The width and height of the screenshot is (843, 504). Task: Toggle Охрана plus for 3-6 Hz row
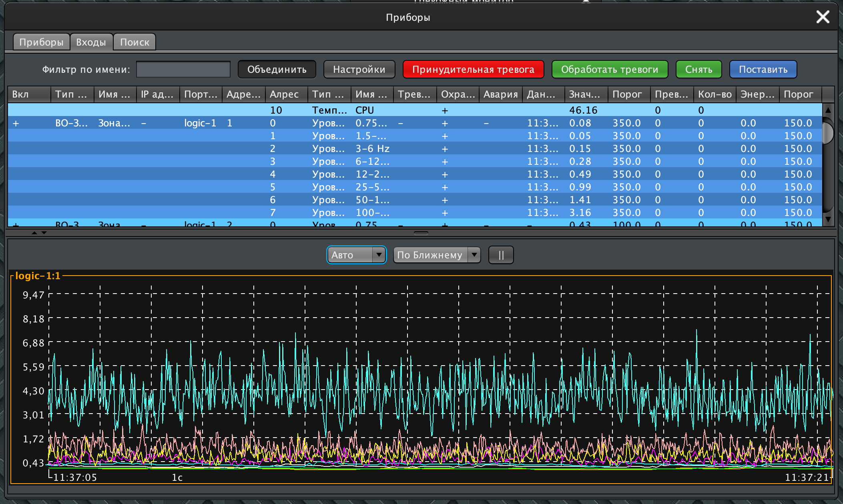445,149
